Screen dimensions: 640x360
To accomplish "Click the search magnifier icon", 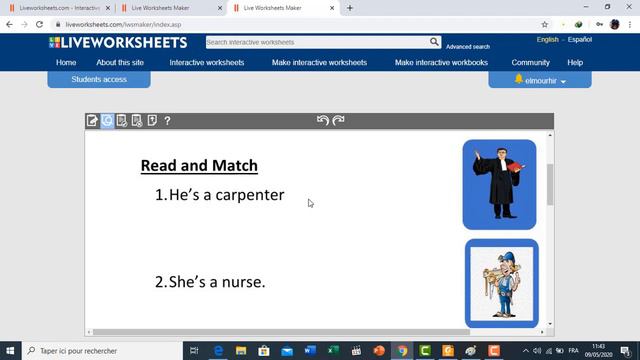I will click(x=434, y=42).
